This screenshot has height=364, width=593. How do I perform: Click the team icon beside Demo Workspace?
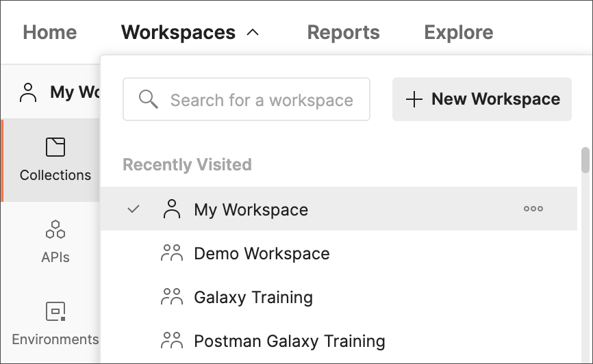(172, 253)
